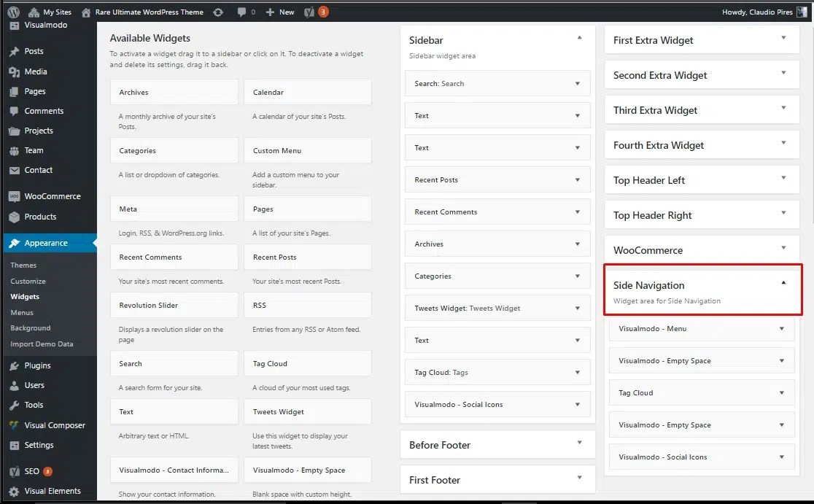Click the Rare Ultimate WordPress Theme link
The image size is (814, 504).
coord(149,12)
